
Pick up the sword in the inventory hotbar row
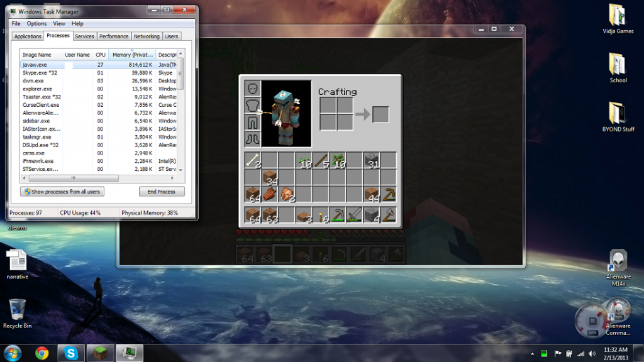355,215
